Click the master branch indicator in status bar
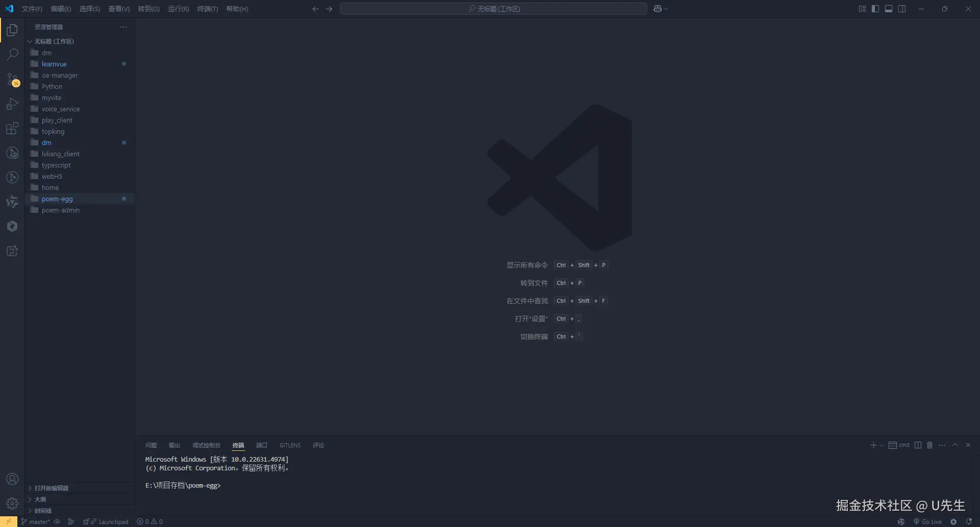 tap(36, 521)
